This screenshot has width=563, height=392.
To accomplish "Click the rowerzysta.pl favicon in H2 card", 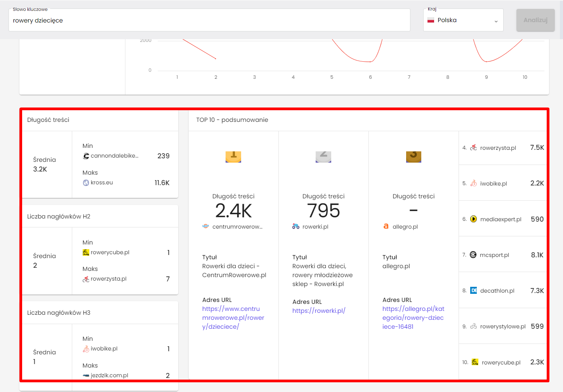I will point(86,279).
